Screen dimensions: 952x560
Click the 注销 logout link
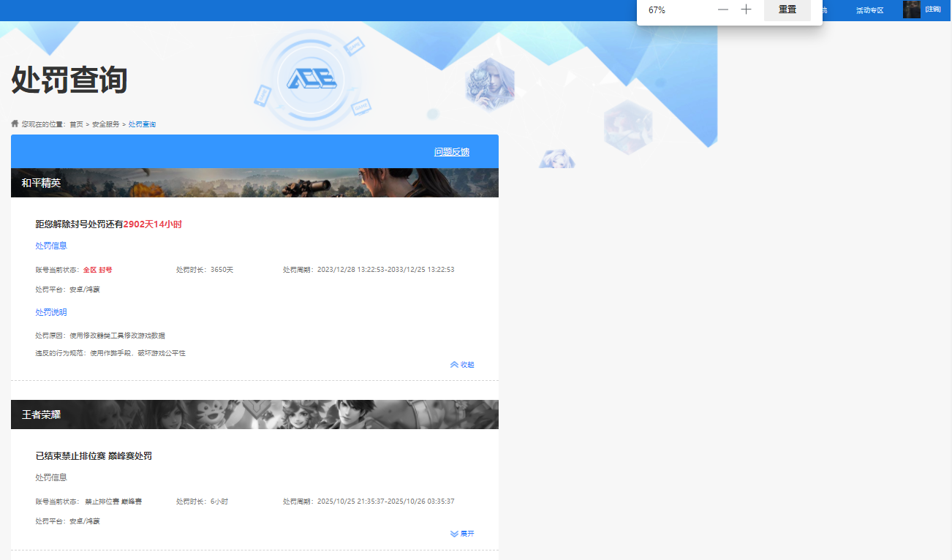coord(933,10)
